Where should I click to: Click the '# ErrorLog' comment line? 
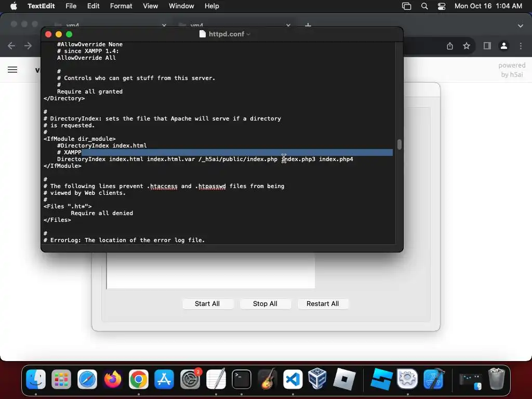[124, 240]
